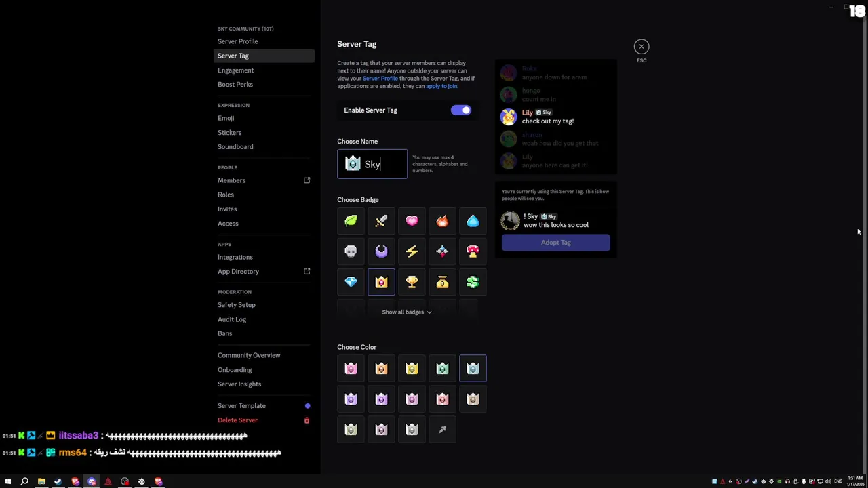This screenshot has width=868, height=488.
Task: Open the Server Tag settings page
Action: pyautogui.click(x=264, y=56)
